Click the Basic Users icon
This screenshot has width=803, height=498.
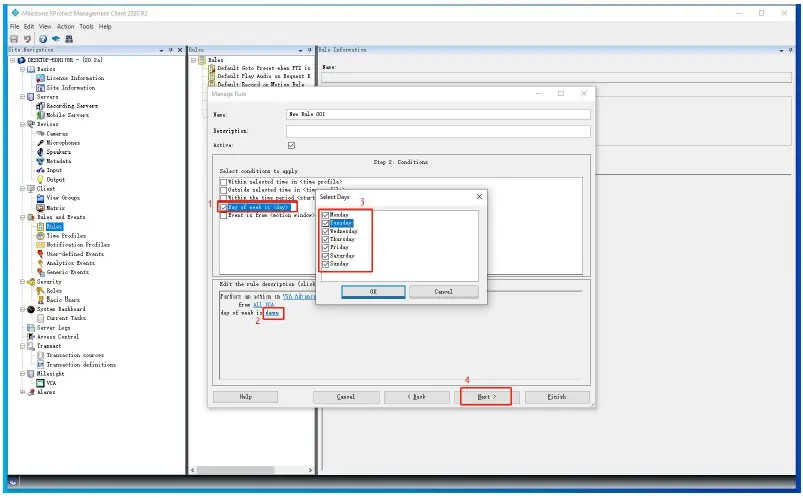tap(40, 300)
